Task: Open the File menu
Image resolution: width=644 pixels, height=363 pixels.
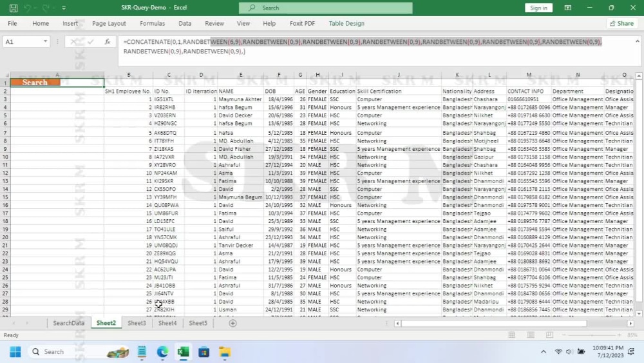Action: pyautogui.click(x=12, y=23)
